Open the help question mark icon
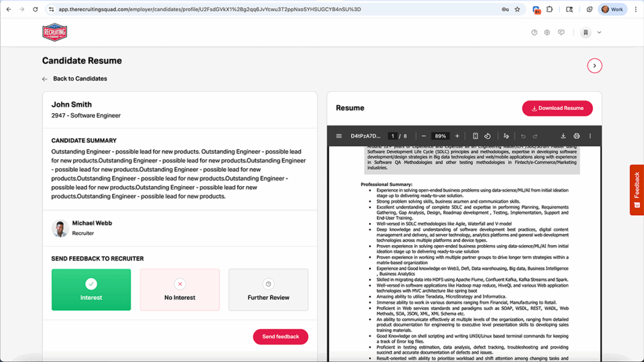 534,33
